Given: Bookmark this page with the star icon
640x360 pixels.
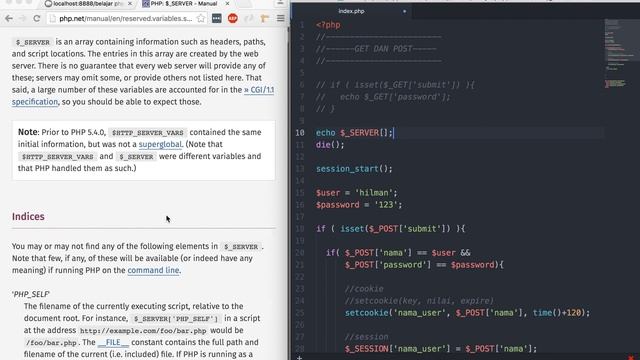Looking at the screenshot, I should tap(201, 18).
